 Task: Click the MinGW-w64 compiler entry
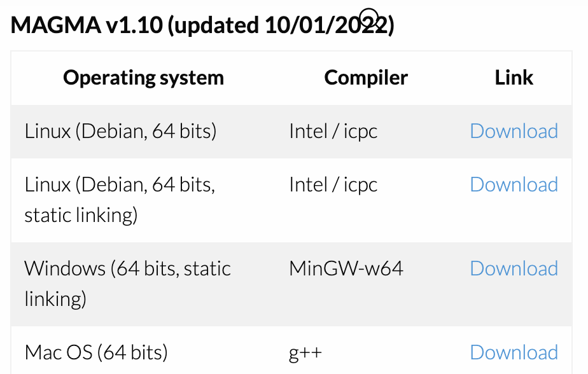(x=346, y=268)
